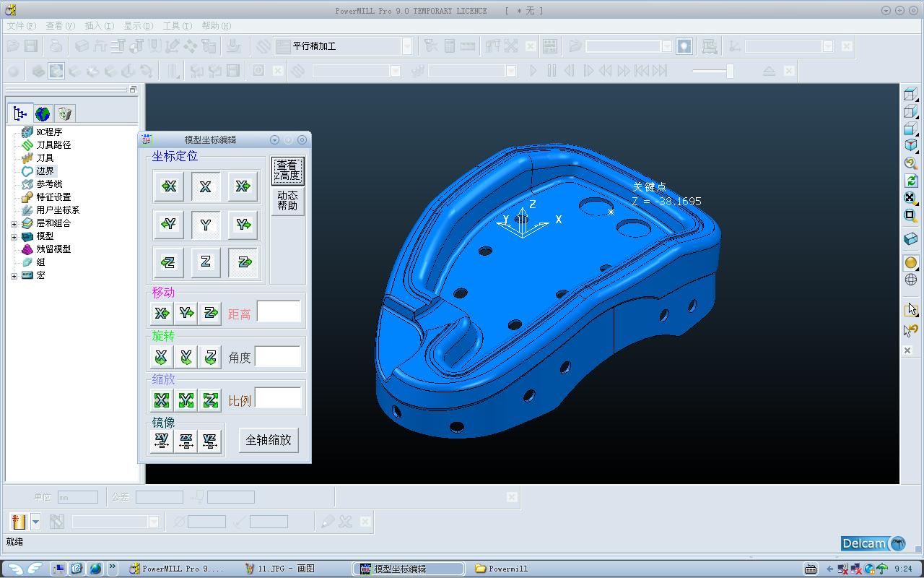
Task: Click the 距离 distance input field
Action: pyautogui.click(x=279, y=311)
